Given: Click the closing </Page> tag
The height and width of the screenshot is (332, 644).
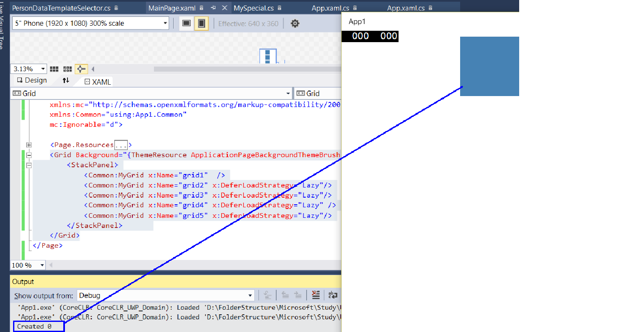Looking at the screenshot, I should coord(48,246).
